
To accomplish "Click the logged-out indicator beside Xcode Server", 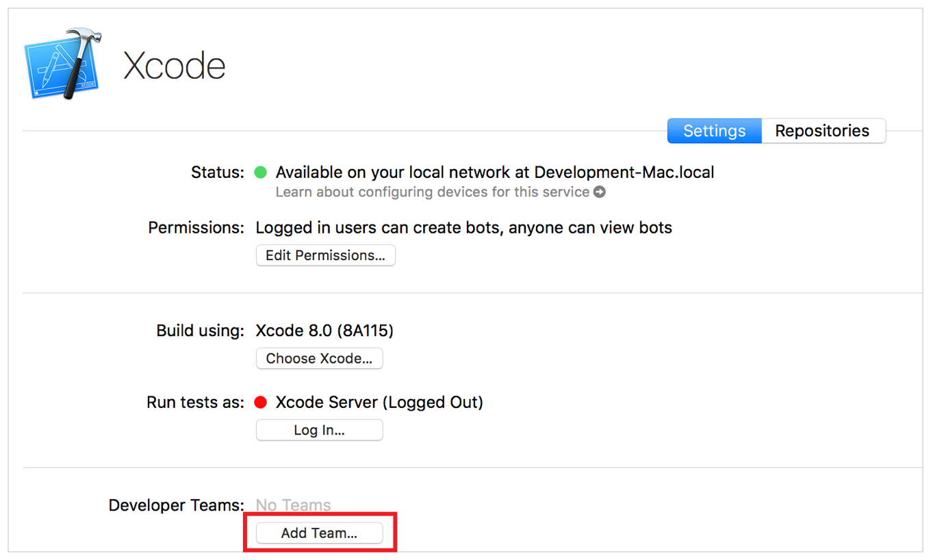I will [x=261, y=403].
